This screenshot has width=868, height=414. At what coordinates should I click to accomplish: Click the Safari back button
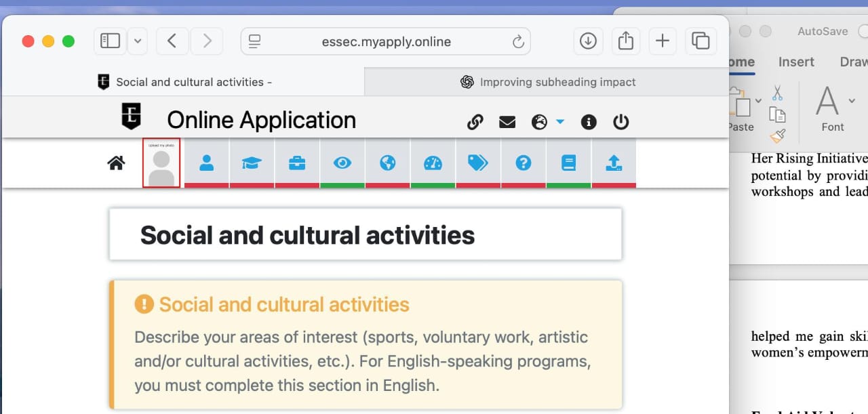pos(172,41)
